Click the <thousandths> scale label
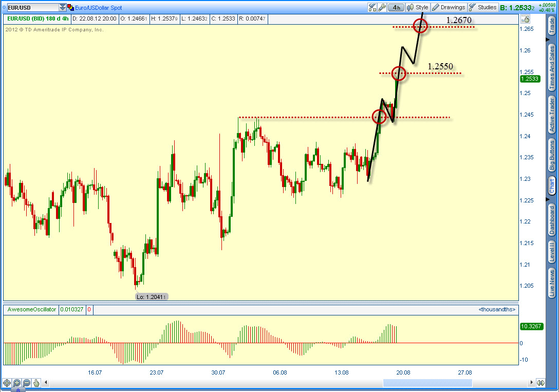559x392 pixels. [497, 310]
